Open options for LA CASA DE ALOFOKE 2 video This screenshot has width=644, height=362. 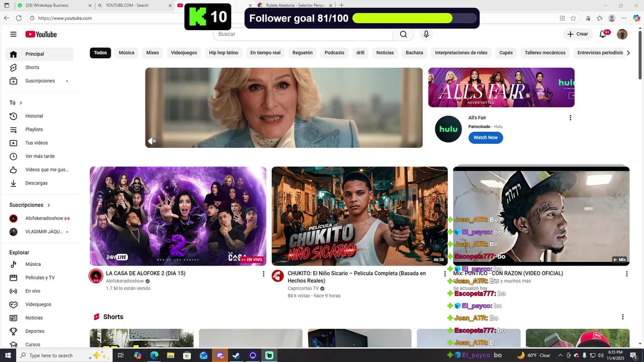click(x=263, y=274)
